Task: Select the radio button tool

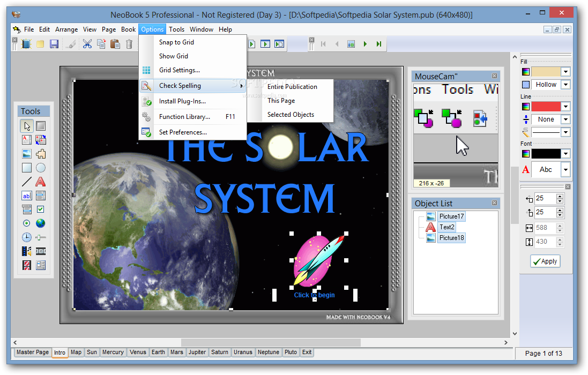Action: [27, 223]
